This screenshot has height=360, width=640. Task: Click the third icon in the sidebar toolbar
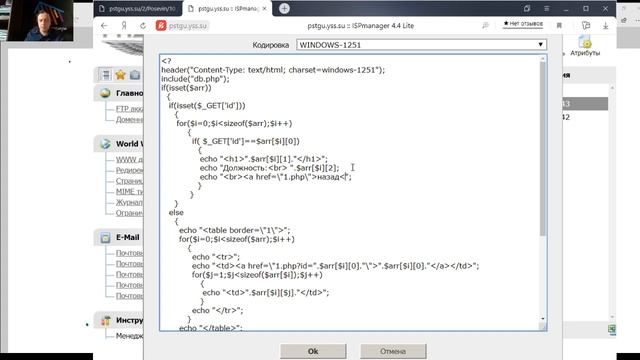pos(135,75)
